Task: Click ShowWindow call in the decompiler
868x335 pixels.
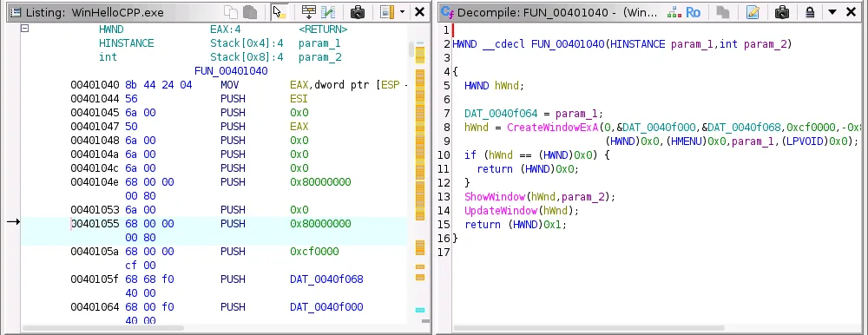Action: point(495,196)
